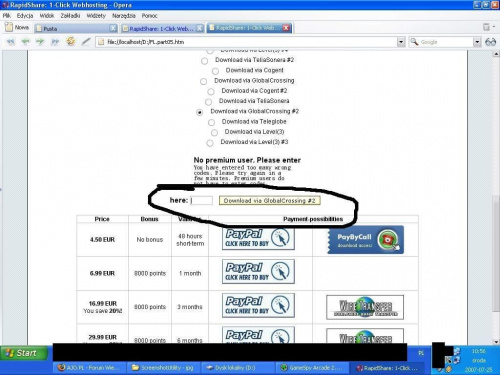The height and width of the screenshot is (375, 500).
Task: Switch to the Pusta tab
Action: 76,28
